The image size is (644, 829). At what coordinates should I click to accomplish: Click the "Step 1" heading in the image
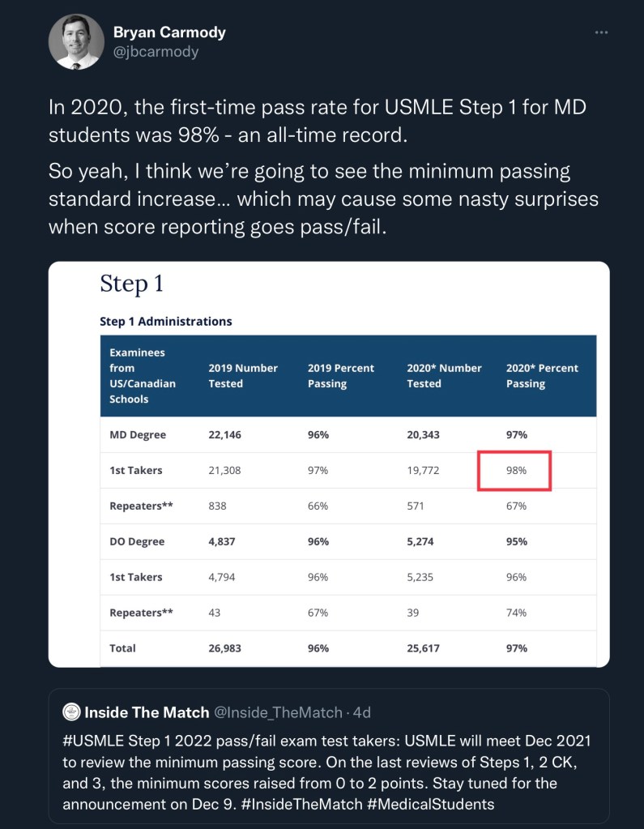click(x=131, y=284)
